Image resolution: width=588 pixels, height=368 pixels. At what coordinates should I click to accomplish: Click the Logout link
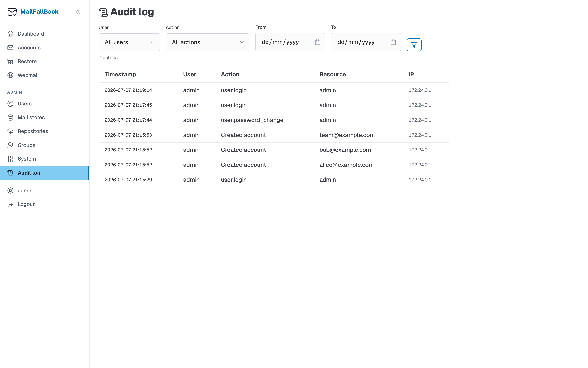[x=45, y=204]
